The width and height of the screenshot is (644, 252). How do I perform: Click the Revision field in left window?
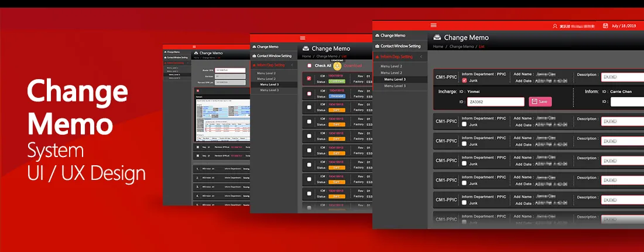(230, 76)
